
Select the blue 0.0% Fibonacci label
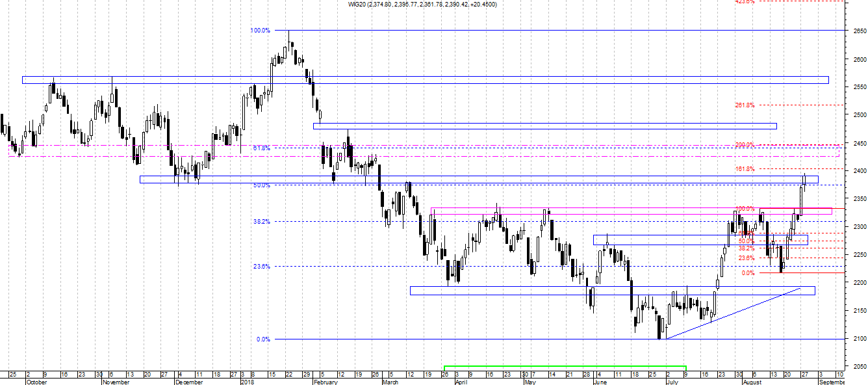(262, 339)
